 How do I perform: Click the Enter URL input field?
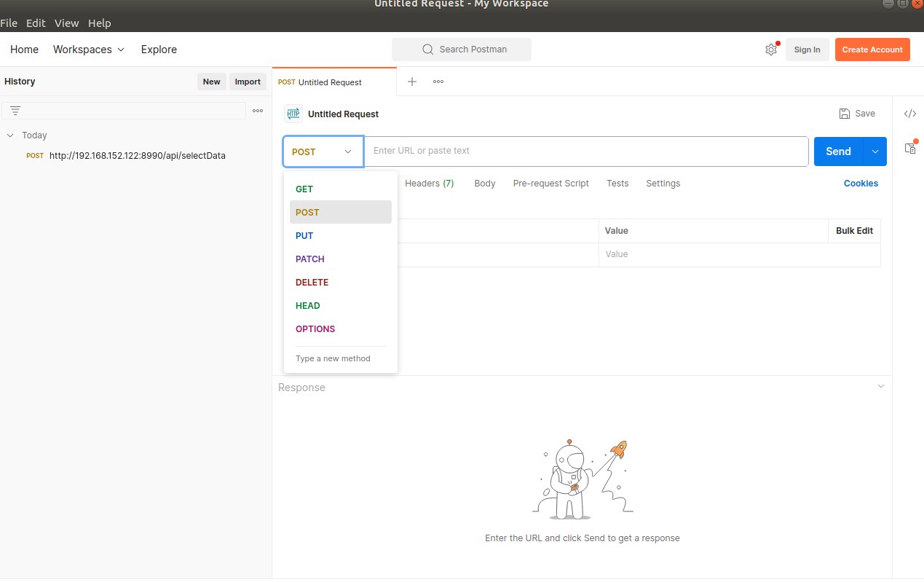[586, 152]
